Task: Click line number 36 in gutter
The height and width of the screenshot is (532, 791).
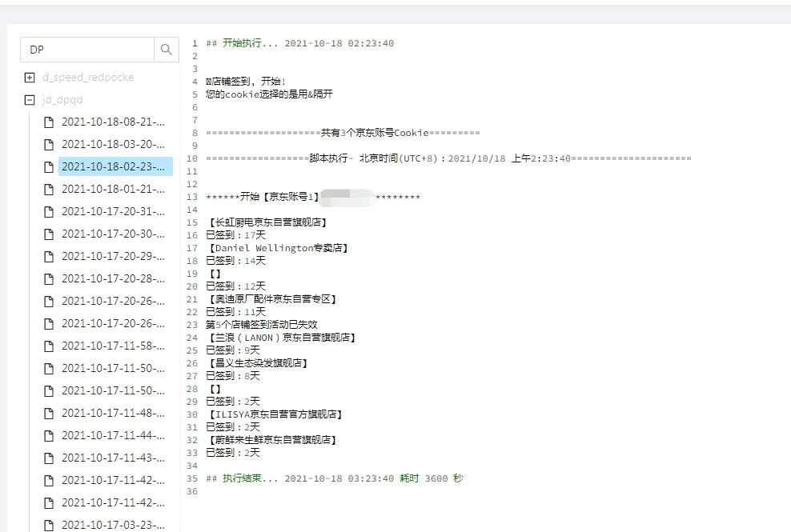Action: coord(192,491)
